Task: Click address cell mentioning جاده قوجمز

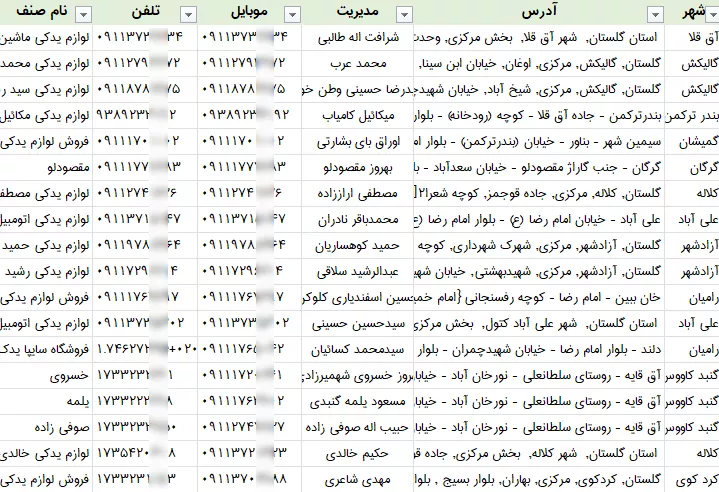Action: click(539, 194)
